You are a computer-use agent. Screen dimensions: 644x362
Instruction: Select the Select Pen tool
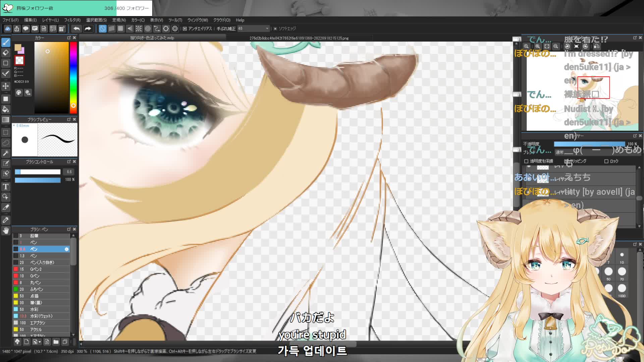(6, 164)
